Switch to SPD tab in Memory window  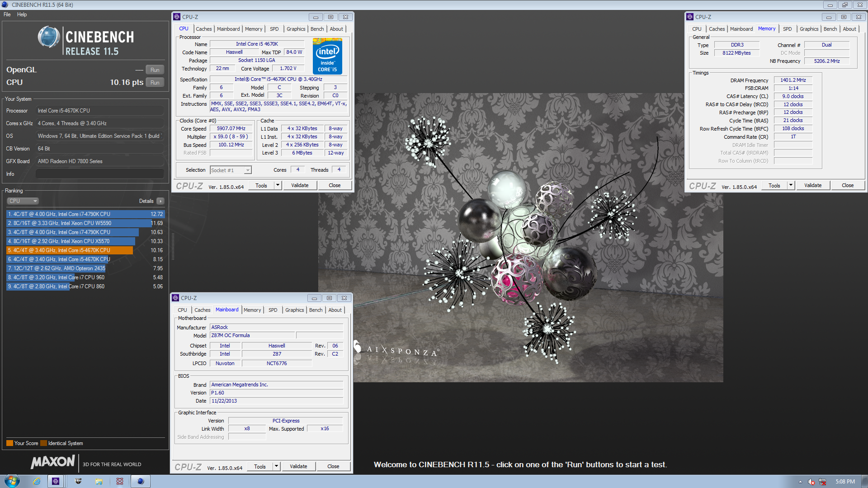(787, 29)
